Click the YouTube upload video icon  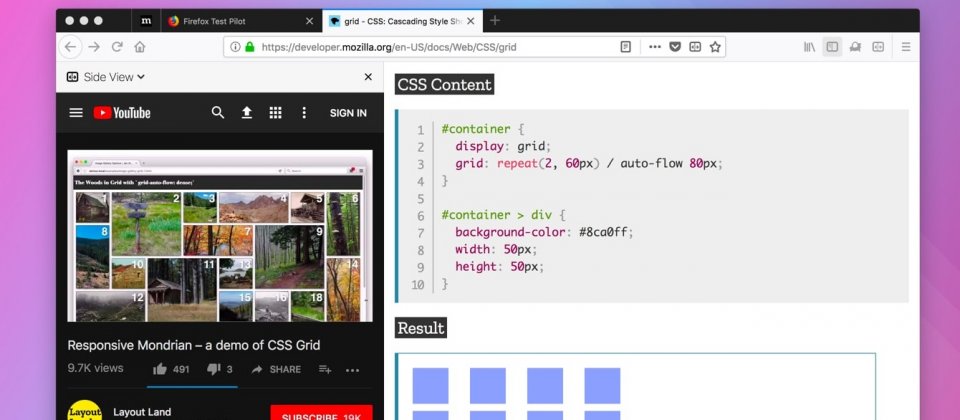pyautogui.click(x=247, y=113)
